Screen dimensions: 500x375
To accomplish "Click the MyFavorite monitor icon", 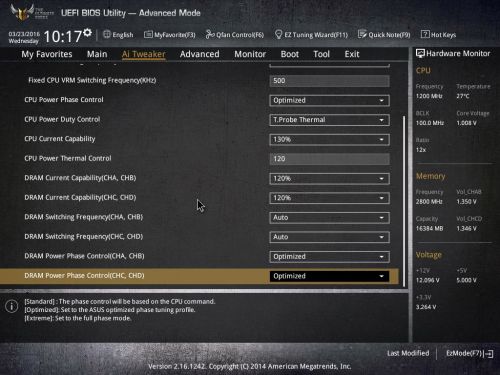I will coord(148,34).
